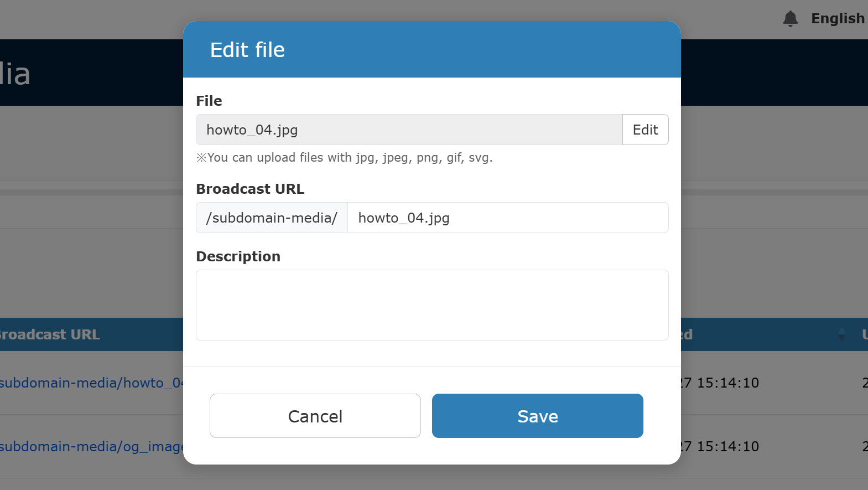Click the Broadcast URL label in the dialog

coord(250,189)
